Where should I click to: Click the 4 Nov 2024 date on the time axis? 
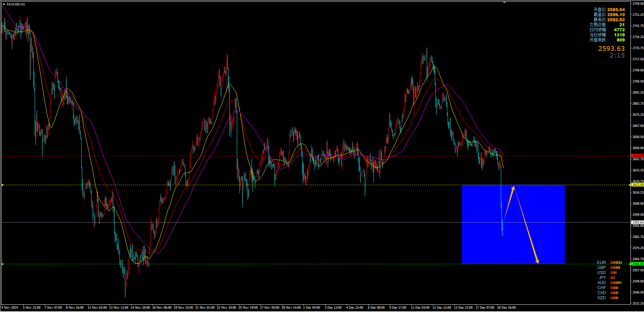pos(10,308)
